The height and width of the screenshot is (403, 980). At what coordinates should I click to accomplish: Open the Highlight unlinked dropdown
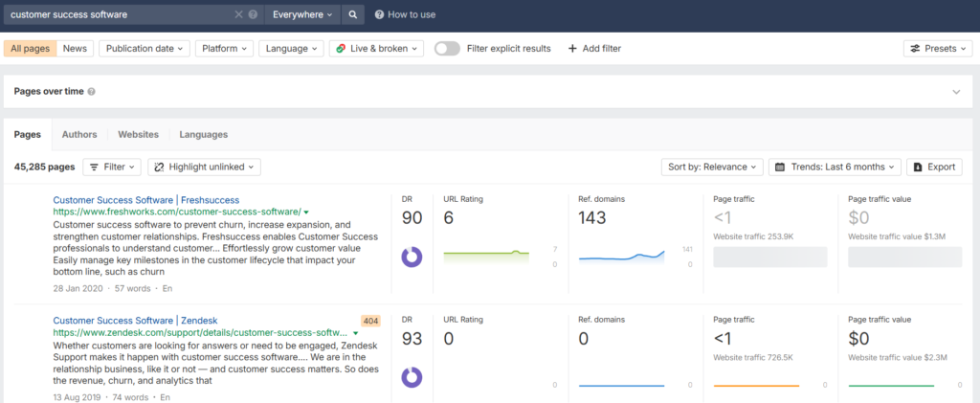[x=205, y=167]
